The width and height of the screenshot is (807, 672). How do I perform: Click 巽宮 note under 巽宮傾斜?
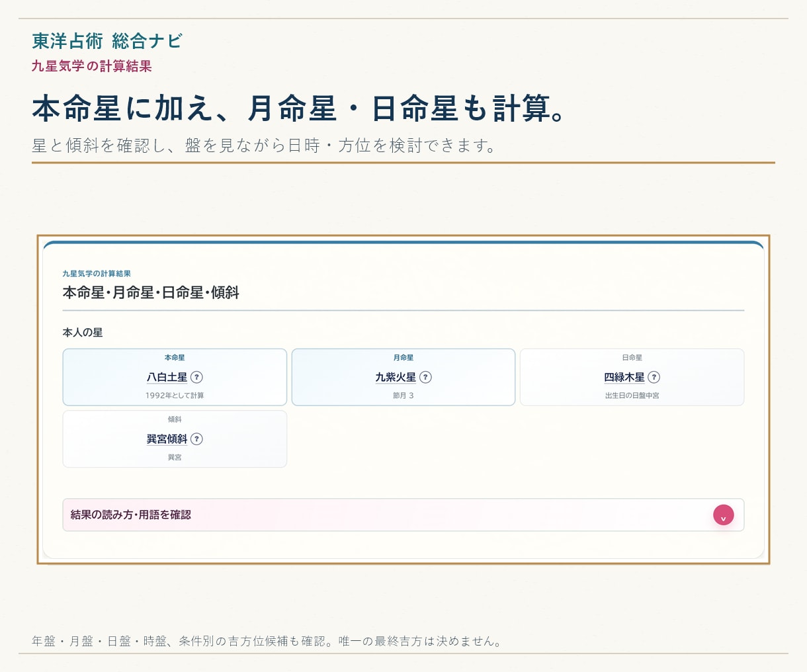click(x=175, y=458)
